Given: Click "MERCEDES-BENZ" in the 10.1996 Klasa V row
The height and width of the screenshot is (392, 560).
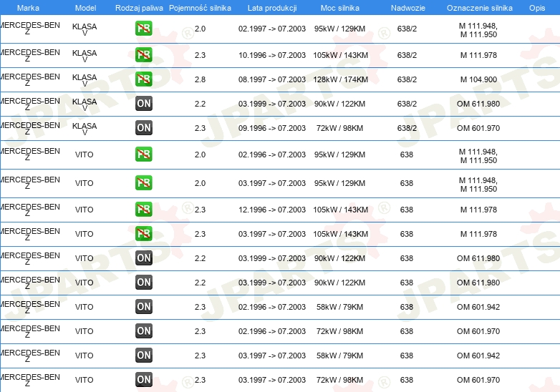Looking at the screenshot, I should 30,55.
